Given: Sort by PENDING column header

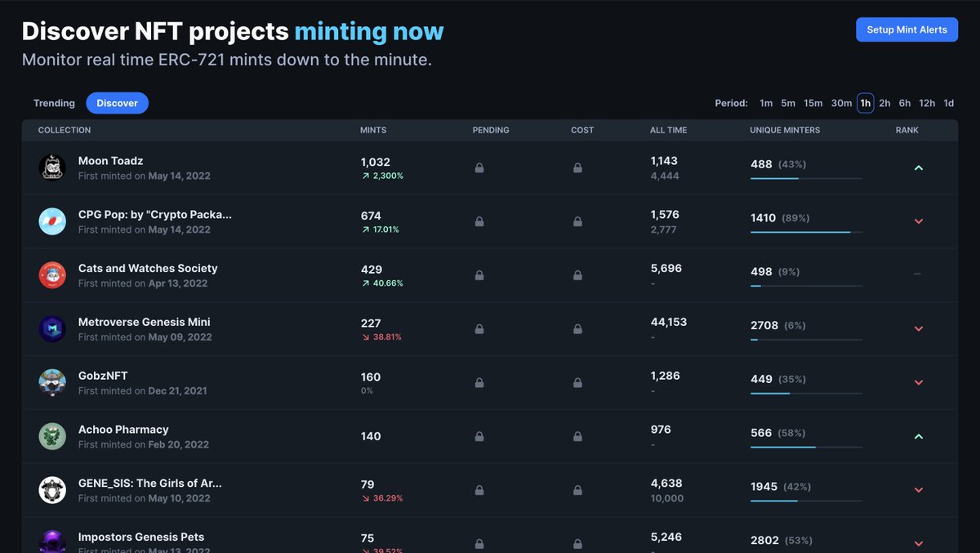Looking at the screenshot, I should tap(491, 130).
